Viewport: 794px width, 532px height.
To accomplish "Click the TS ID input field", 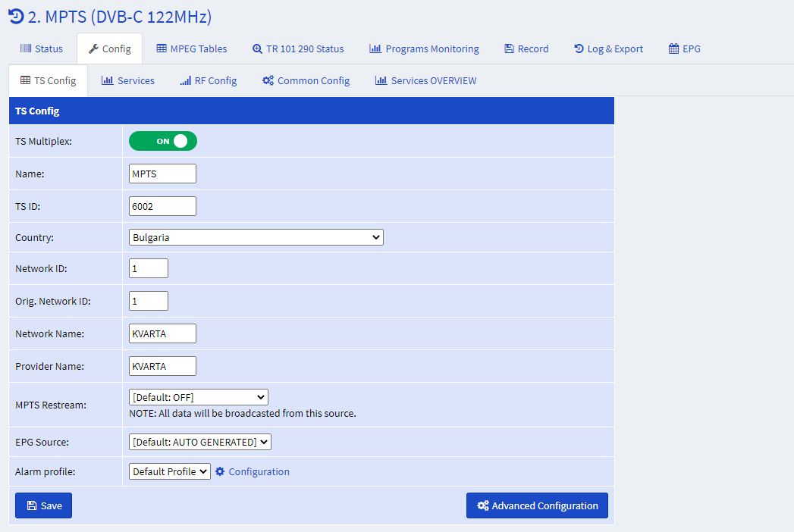I will [x=162, y=206].
